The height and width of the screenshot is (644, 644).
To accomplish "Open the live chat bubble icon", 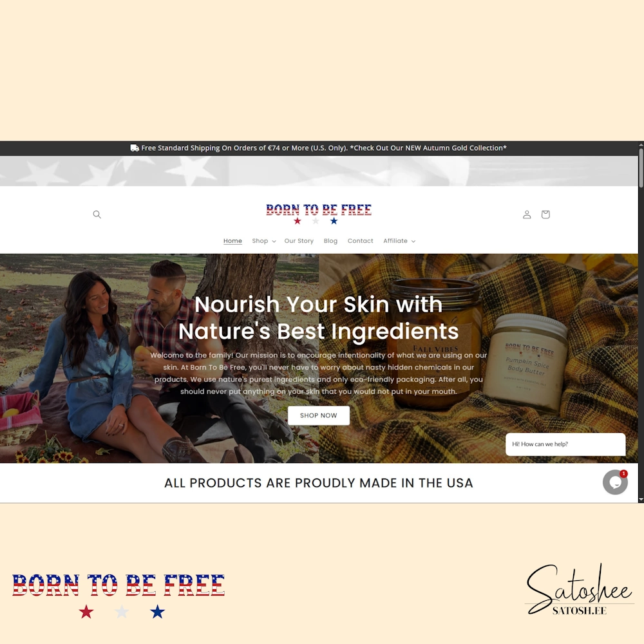I will click(x=615, y=482).
